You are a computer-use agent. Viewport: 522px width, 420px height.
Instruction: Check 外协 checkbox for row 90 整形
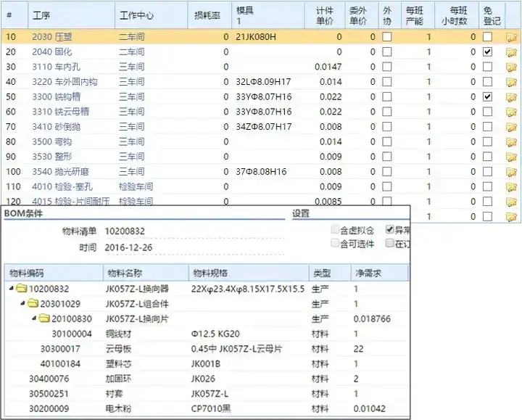387,157
